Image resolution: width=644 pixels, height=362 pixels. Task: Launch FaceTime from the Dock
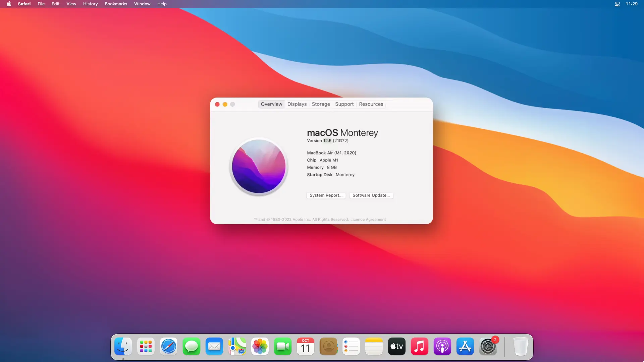283,346
